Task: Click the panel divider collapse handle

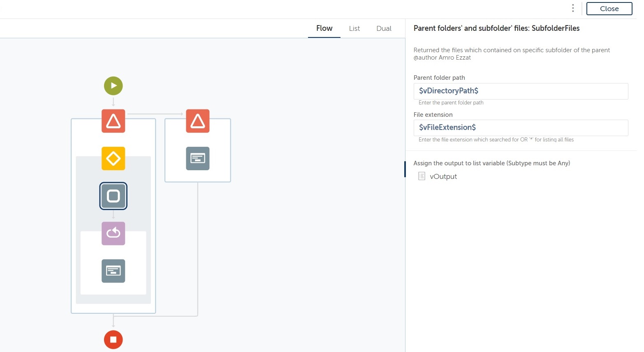Action: pos(405,169)
